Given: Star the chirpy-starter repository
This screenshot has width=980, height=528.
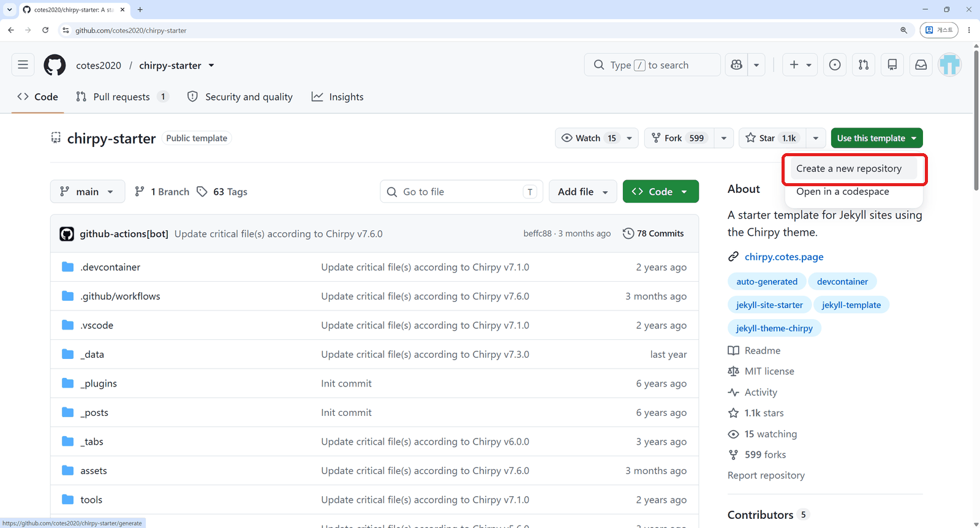Looking at the screenshot, I should coord(772,138).
